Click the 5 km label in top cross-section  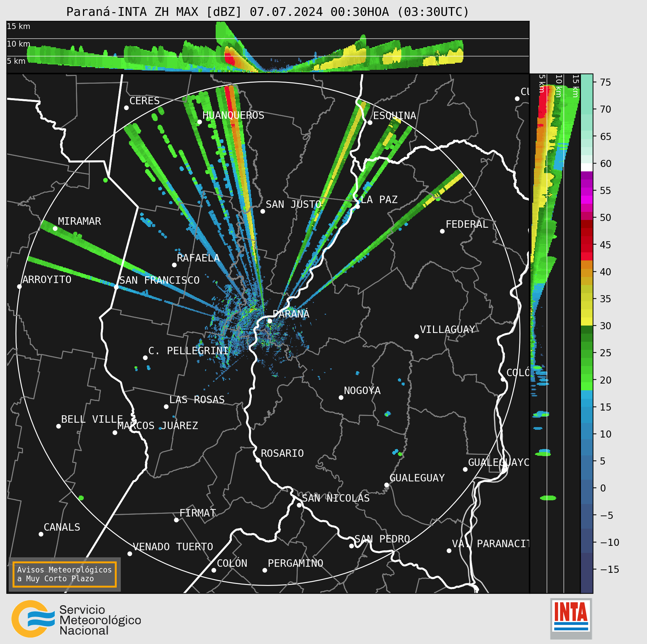(16, 61)
